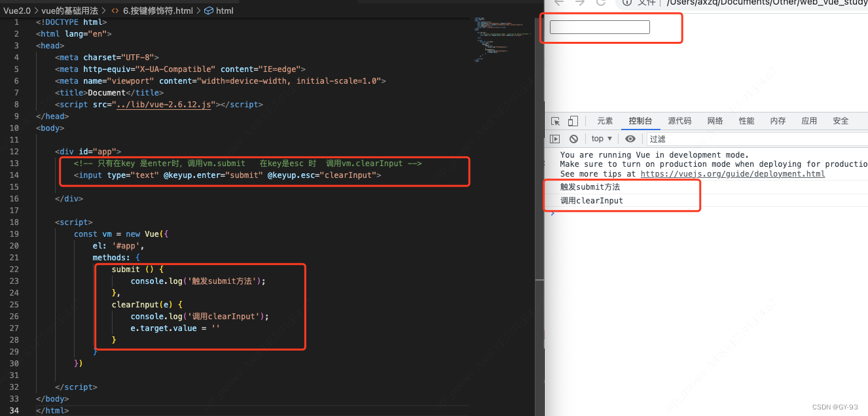
Task: Focus the console 过滤 filter field
Action: click(757, 139)
